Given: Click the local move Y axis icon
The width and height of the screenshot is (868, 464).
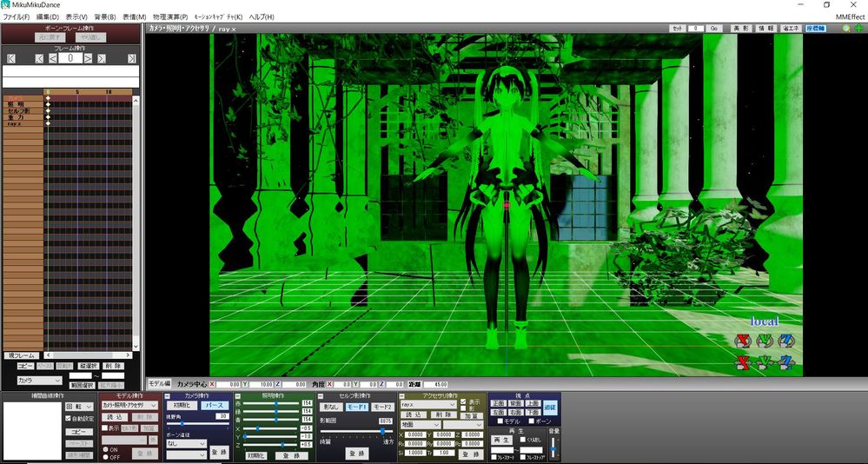Looking at the screenshot, I should tap(765, 362).
